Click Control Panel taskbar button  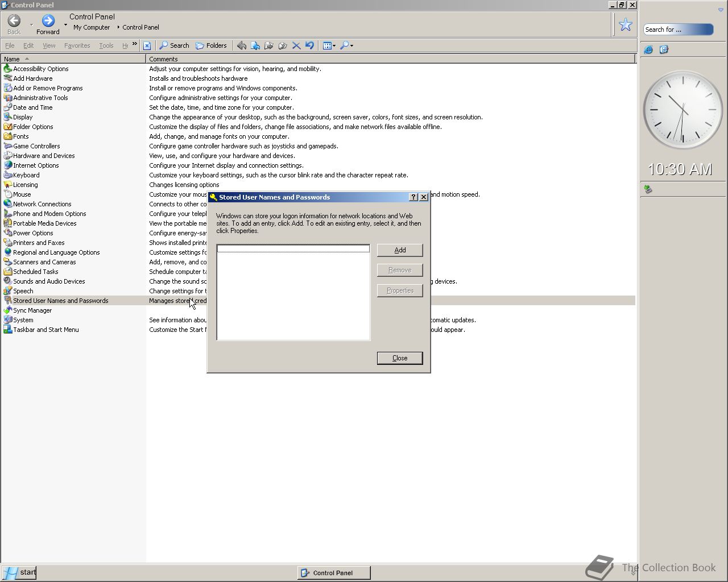pyautogui.click(x=334, y=573)
